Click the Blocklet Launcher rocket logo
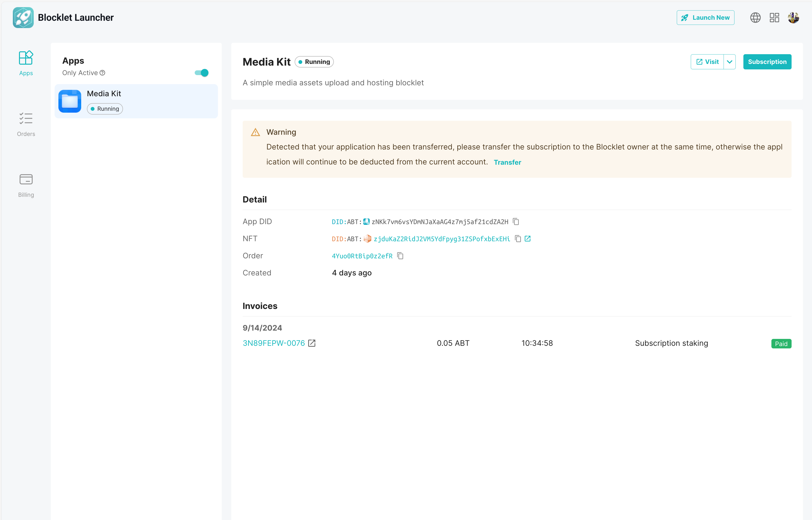812x520 pixels. pos(23,18)
